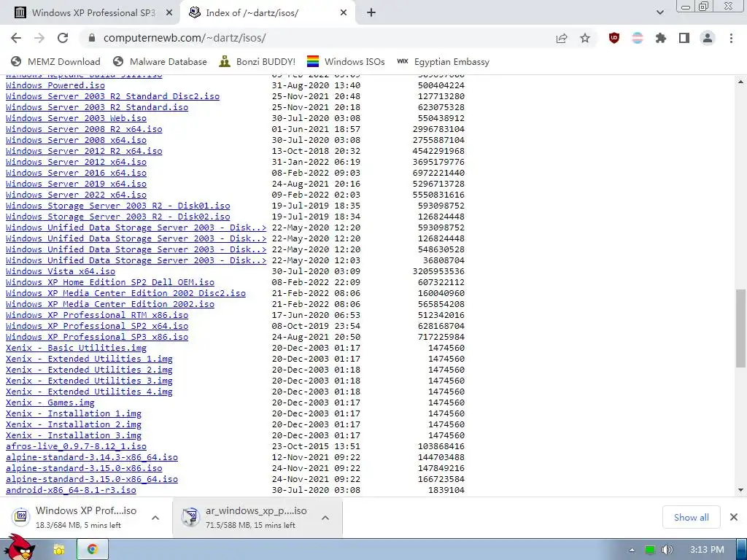This screenshot has height=560, width=747.
Task: Go back to the previous page
Action: pyautogui.click(x=16, y=38)
